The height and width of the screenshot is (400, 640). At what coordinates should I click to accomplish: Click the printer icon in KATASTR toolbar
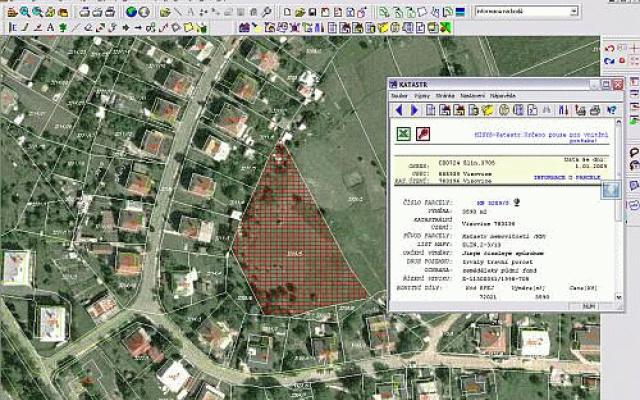pos(595,110)
